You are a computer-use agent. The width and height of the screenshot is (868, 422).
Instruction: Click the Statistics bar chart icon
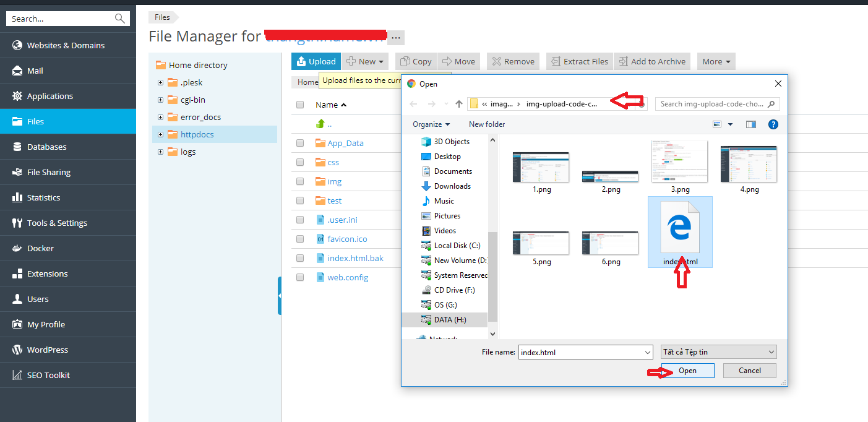(17, 197)
